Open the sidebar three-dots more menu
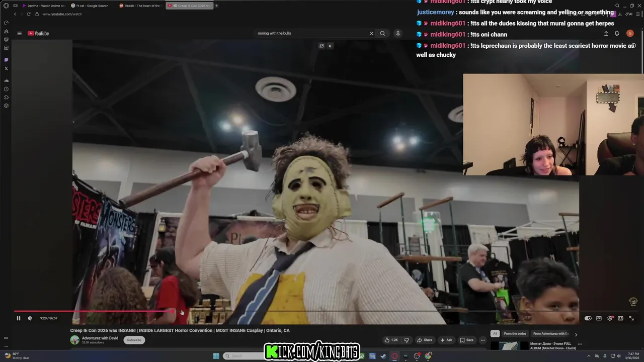 tap(6, 346)
